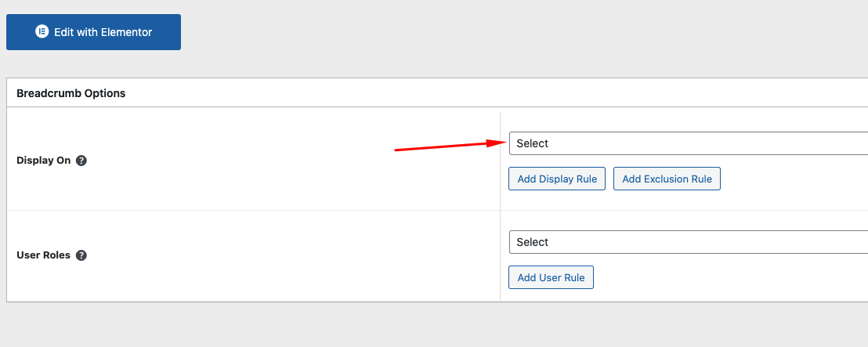The width and height of the screenshot is (868, 347).
Task: Click the Display On help icon
Action: (x=81, y=160)
